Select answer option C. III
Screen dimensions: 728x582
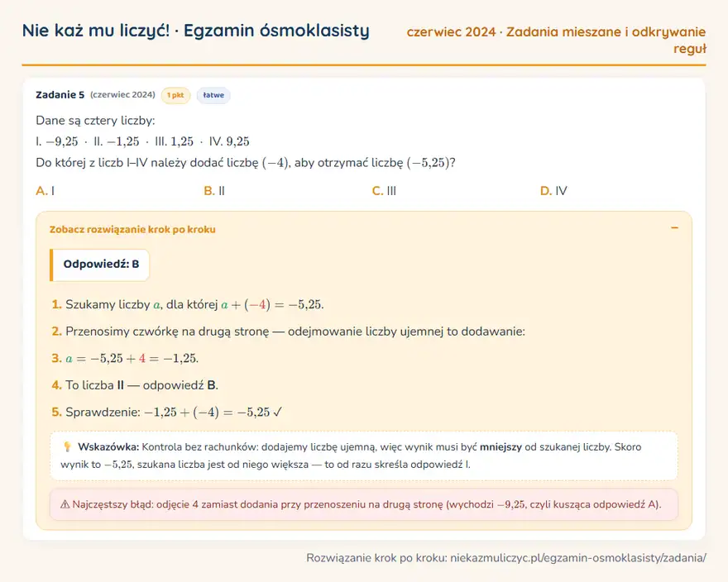click(384, 191)
